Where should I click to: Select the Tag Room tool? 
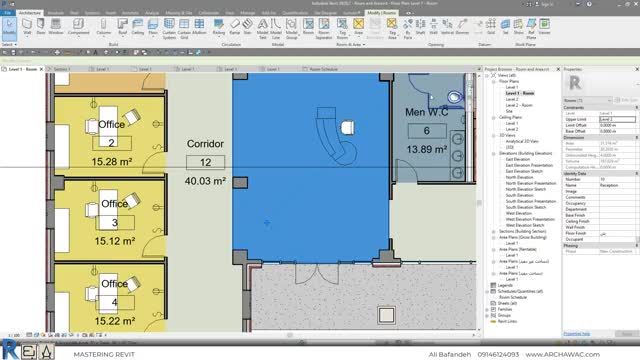click(x=342, y=29)
